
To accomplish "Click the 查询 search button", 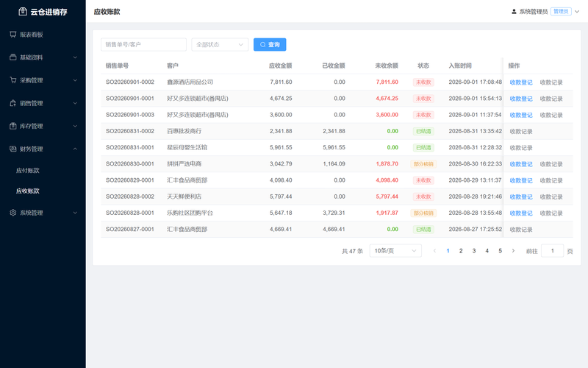I will (270, 45).
